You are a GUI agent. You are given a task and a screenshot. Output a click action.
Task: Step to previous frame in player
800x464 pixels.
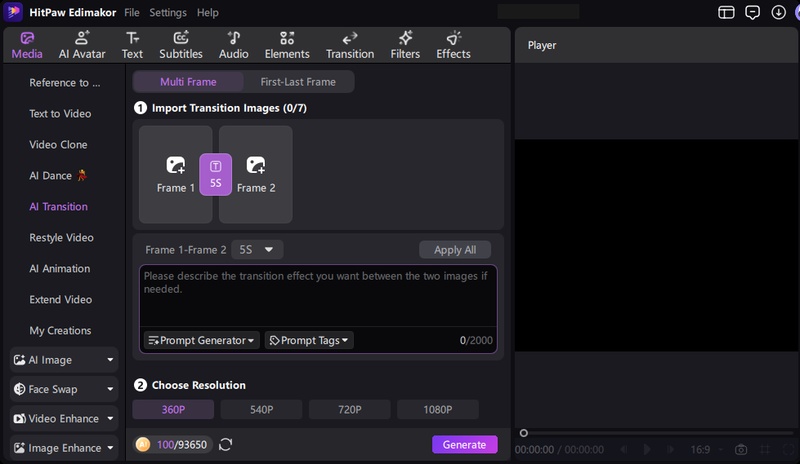pos(623,449)
